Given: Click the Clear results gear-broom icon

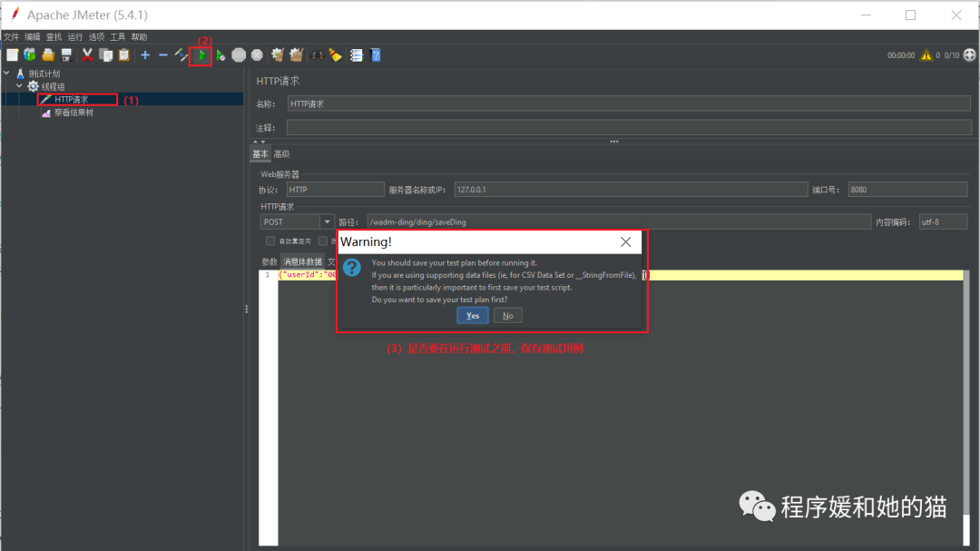Looking at the screenshot, I should (x=278, y=55).
